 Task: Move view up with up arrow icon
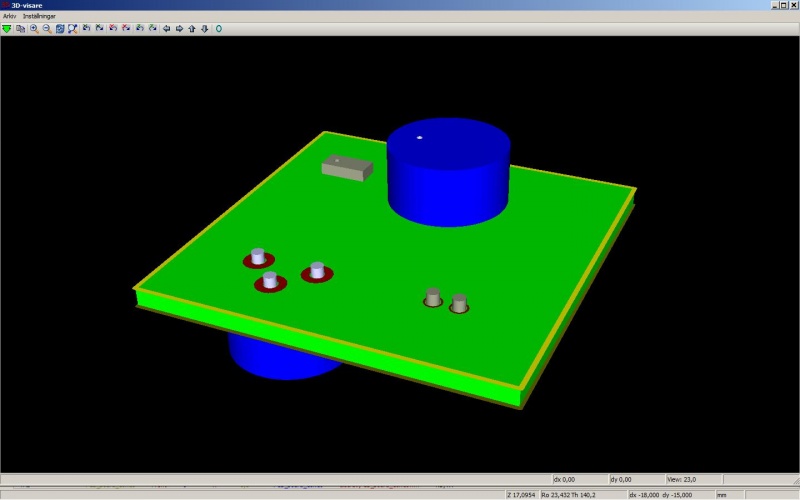(x=192, y=28)
